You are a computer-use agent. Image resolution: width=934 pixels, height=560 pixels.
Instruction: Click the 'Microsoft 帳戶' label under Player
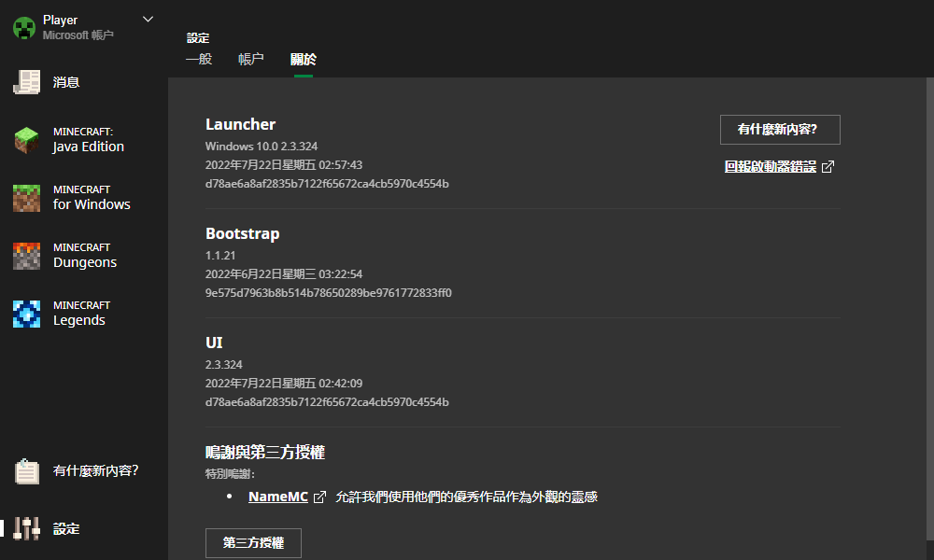coord(78,35)
